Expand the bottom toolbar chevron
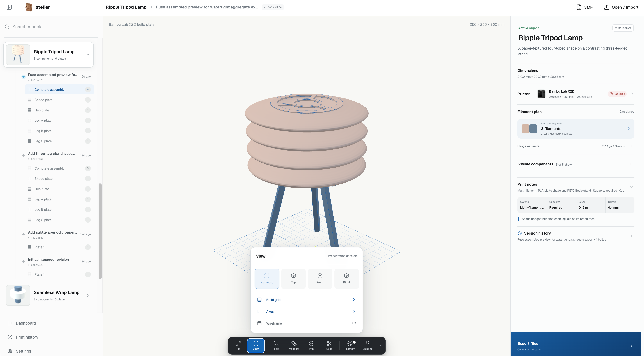The height and width of the screenshot is (356, 644). (380, 346)
